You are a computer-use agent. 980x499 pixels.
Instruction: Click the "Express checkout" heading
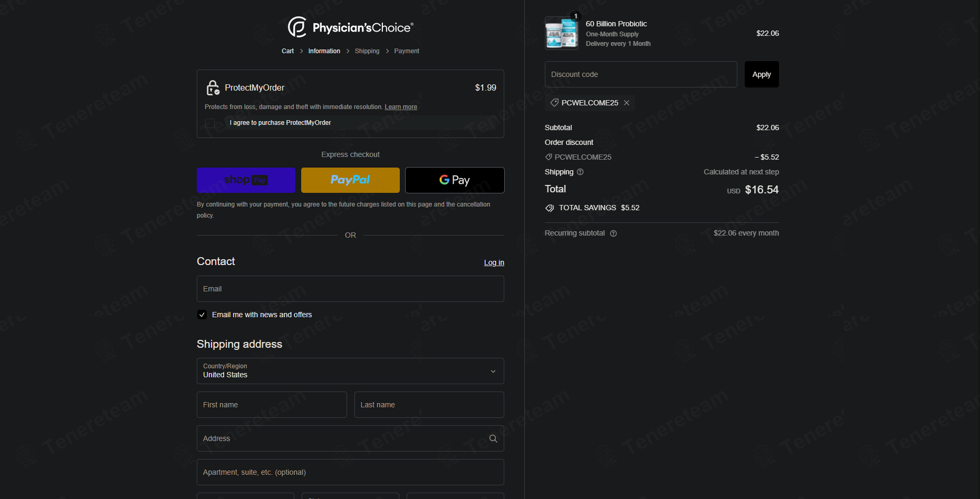point(350,154)
